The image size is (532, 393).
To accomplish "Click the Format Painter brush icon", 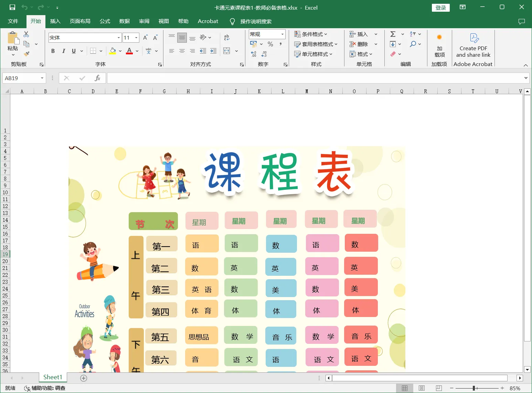I will coord(26,54).
